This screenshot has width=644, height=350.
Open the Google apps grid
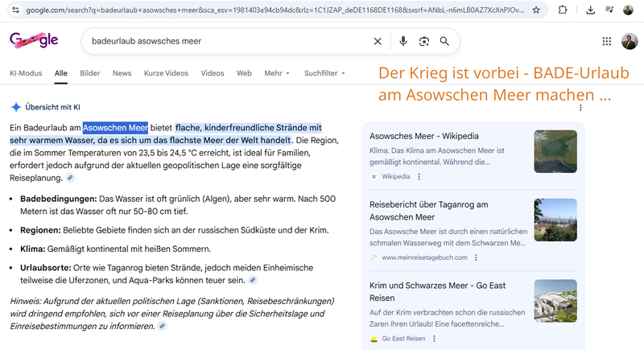[606, 42]
